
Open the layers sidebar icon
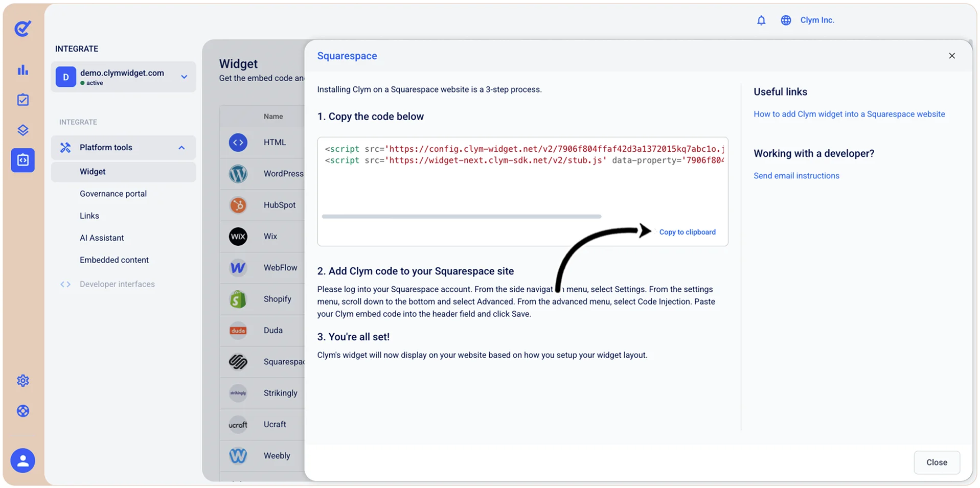tap(23, 130)
